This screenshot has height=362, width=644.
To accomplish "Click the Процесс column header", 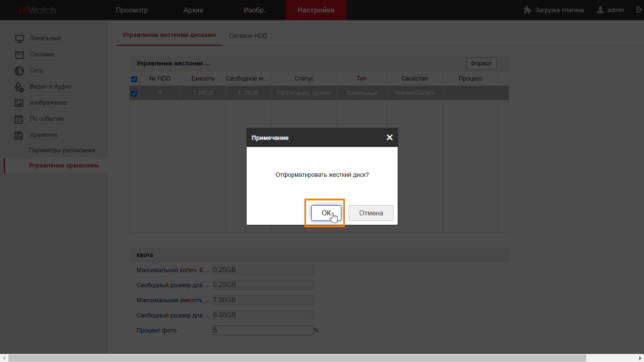I will pyautogui.click(x=470, y=79).
